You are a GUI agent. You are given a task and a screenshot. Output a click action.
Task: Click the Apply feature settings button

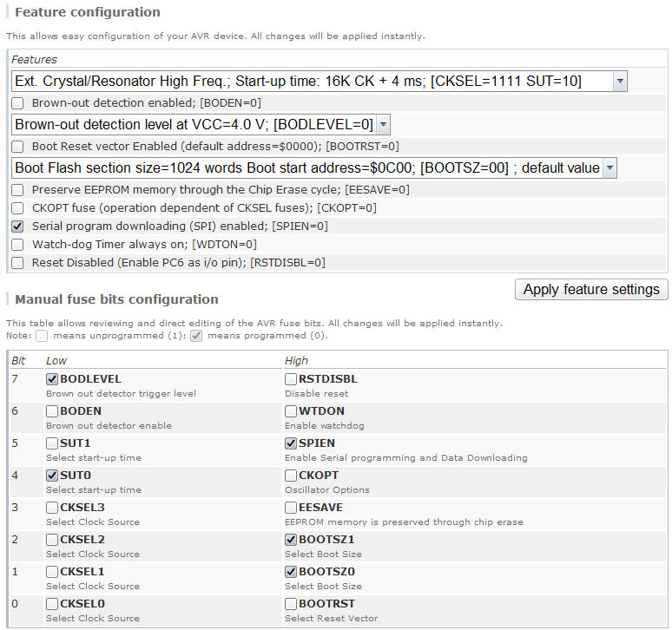(x=591, y=290)
